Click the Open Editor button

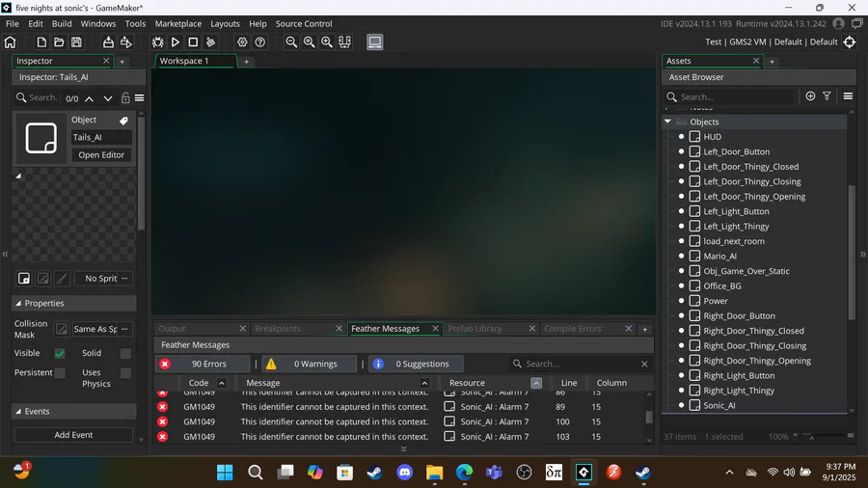click(x=101, y=155)
